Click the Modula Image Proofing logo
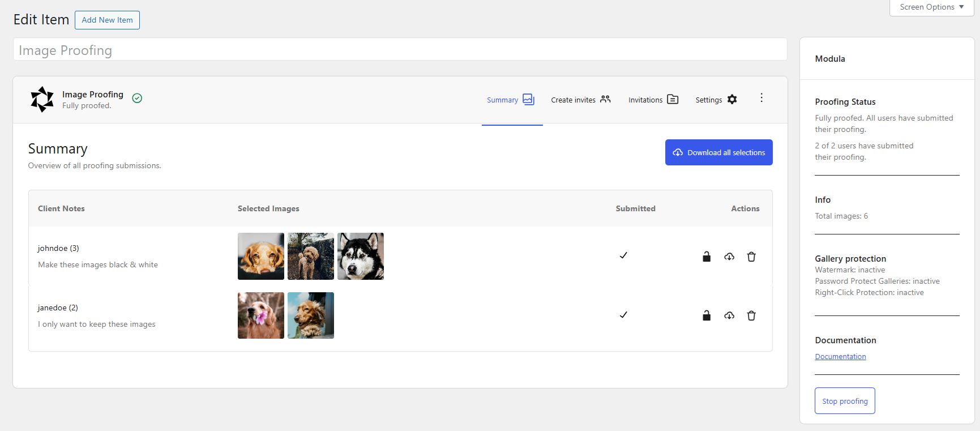980x431 pixels. coord(42,100)
